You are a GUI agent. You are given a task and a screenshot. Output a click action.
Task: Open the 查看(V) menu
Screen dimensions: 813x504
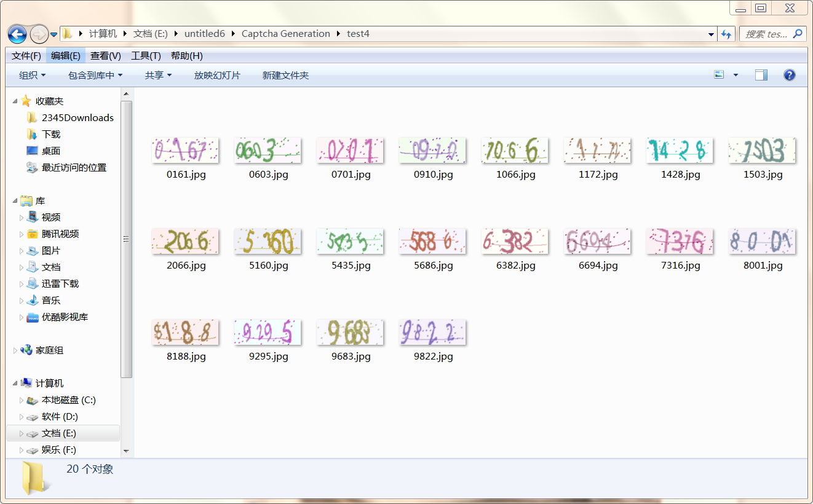point(105,56)
